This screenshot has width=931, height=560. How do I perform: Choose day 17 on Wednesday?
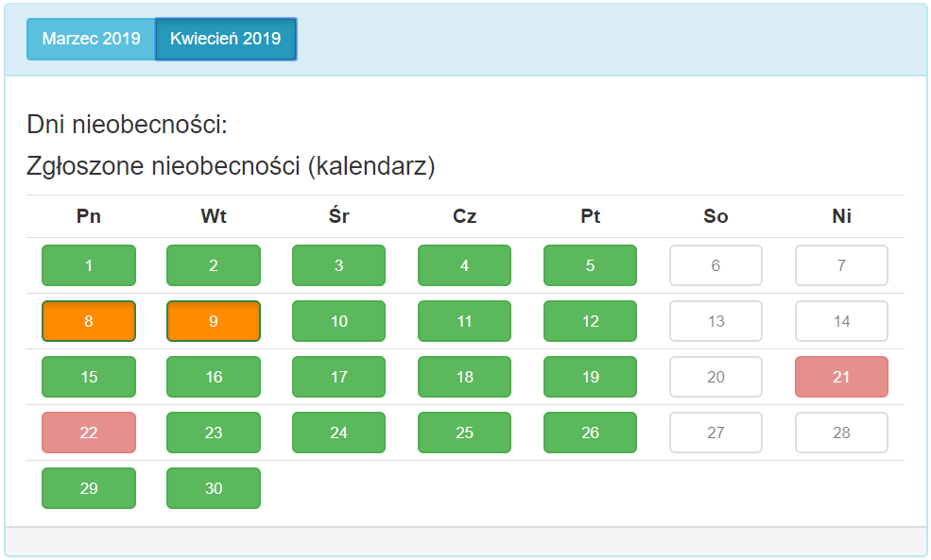click(x=339, y=377)
